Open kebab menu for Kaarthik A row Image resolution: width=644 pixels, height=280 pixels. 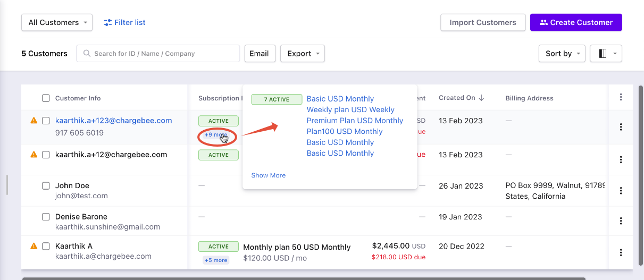point(621,252)
